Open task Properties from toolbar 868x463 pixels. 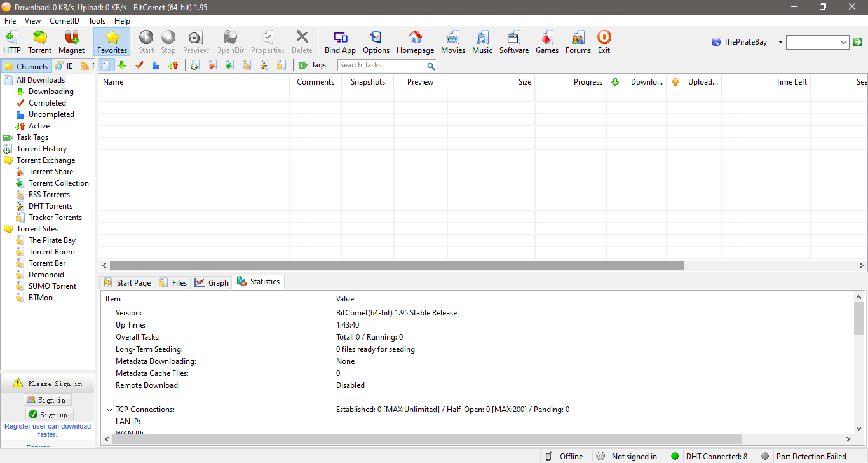coord(268,42)
